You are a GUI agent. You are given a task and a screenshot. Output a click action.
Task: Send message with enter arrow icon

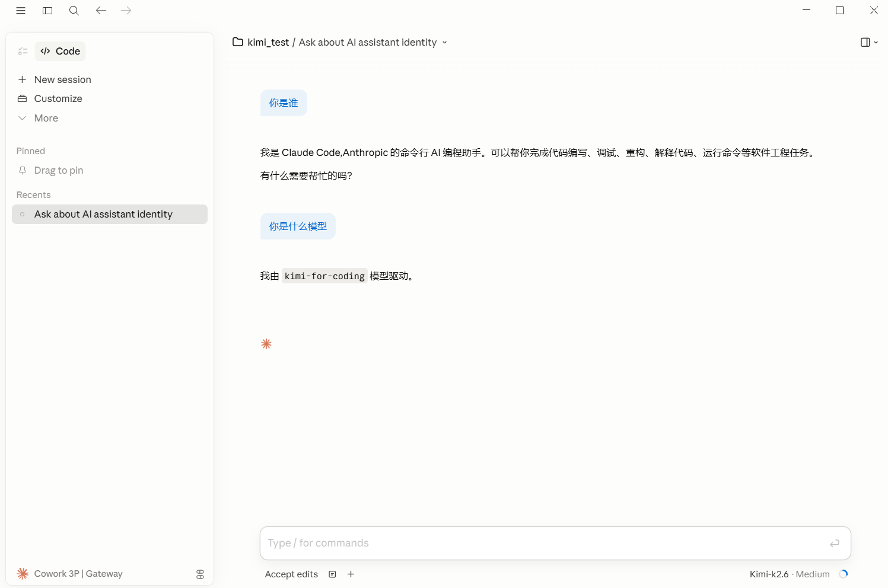(x=835, y=543)
